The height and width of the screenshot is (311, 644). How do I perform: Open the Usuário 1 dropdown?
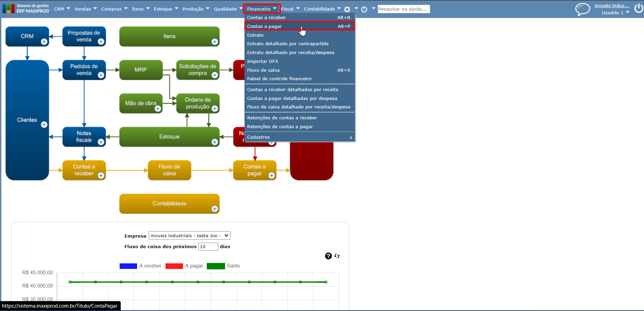pos(615,13)
